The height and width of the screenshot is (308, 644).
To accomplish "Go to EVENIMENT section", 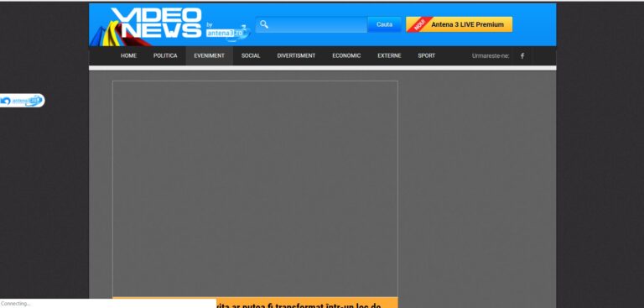I will tap(209, 56).
